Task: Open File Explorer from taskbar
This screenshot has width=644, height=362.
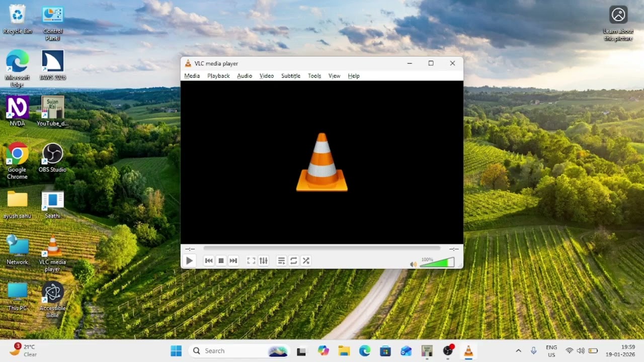Action: click(344, 351)
